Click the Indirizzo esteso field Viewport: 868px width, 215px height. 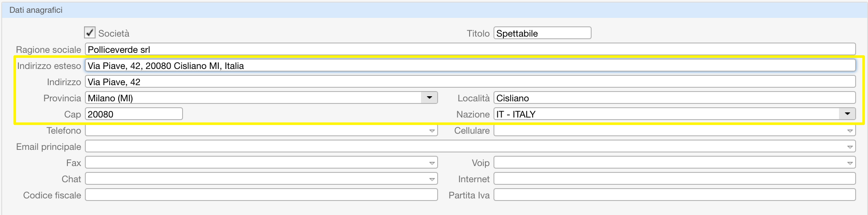coord(470,66)
